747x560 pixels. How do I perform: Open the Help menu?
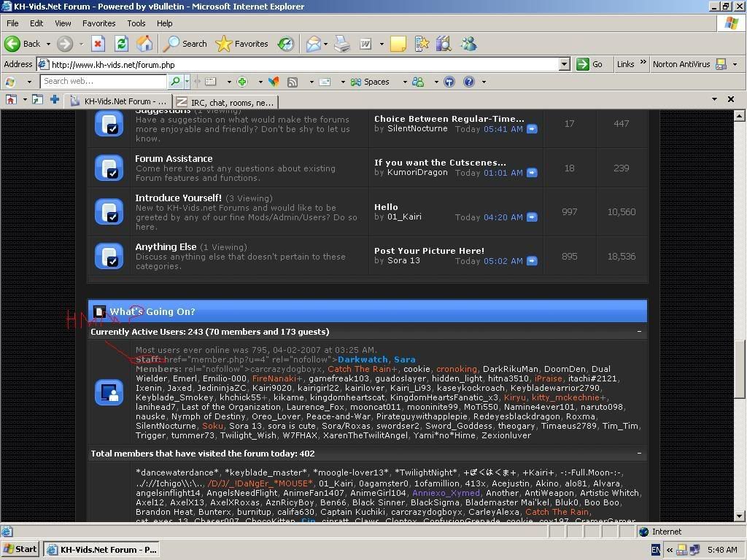[164, 23]
